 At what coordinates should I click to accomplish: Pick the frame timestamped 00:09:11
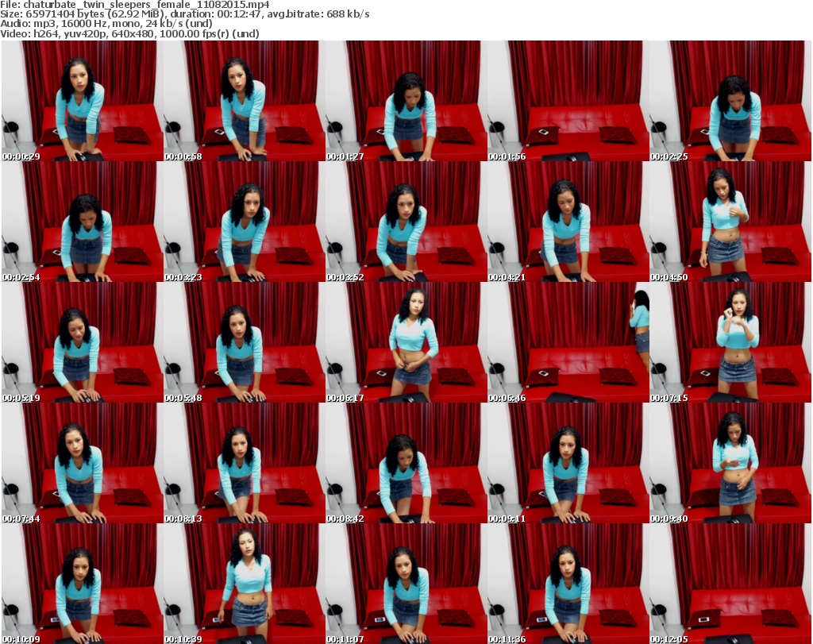pyautogui.click(x=568, y=463)
